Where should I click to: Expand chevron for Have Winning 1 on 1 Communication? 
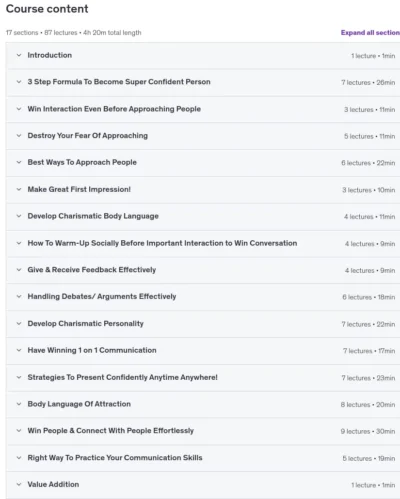tap(19, 350)
